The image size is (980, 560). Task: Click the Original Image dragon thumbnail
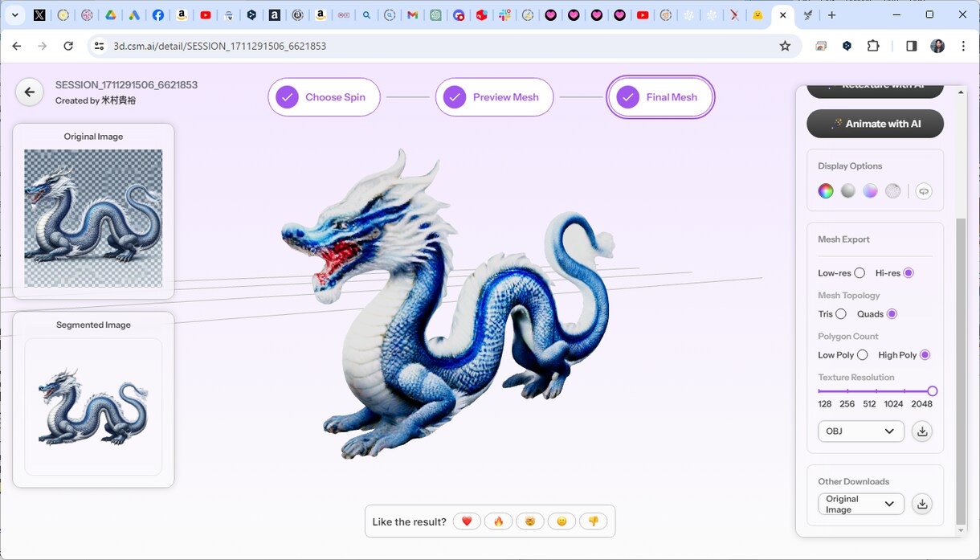93,218
